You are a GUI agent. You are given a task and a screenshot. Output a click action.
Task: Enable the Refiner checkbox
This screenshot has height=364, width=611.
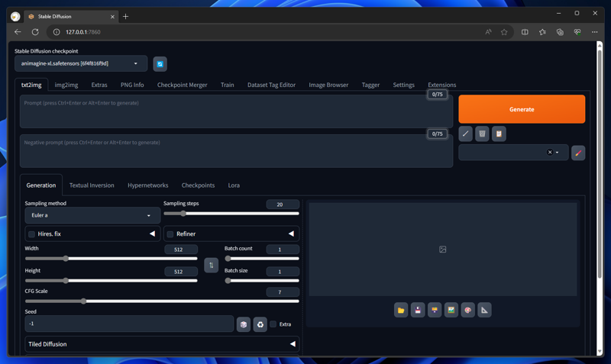(170, 234)
